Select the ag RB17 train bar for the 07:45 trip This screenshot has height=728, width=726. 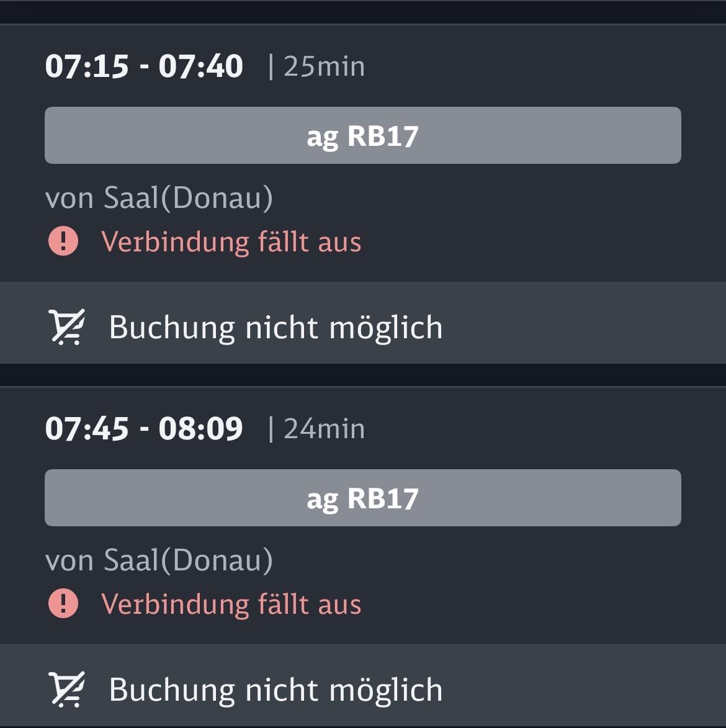pos(362,498)
